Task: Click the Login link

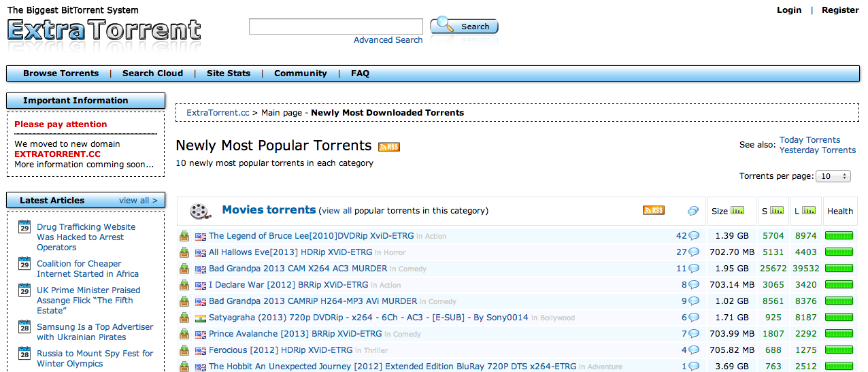Action: 789,10
